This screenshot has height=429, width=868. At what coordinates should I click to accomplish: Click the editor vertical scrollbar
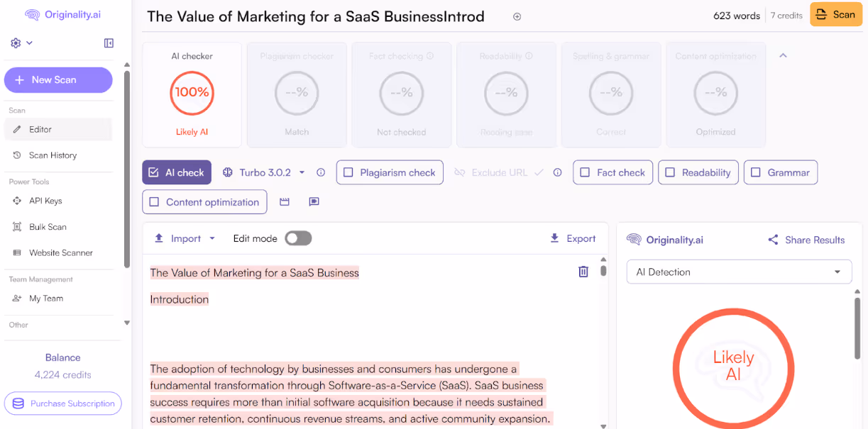pos(604,269)
